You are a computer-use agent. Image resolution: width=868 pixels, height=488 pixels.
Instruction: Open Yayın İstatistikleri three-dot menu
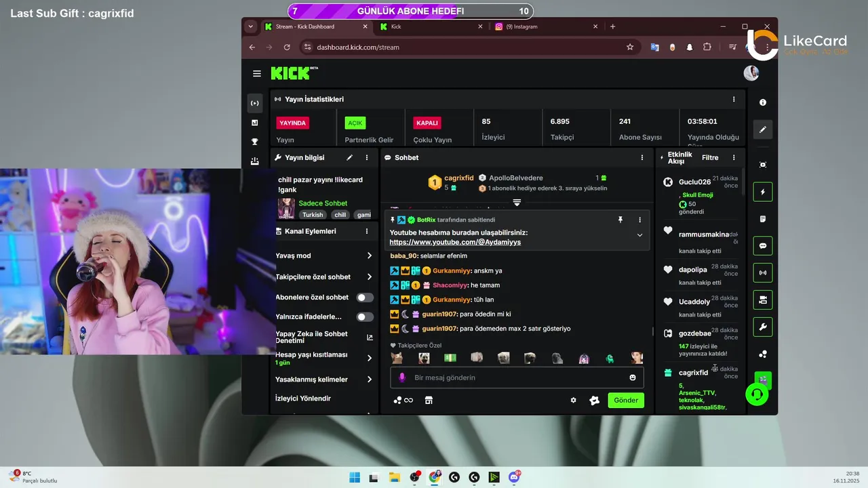(734, 99)
